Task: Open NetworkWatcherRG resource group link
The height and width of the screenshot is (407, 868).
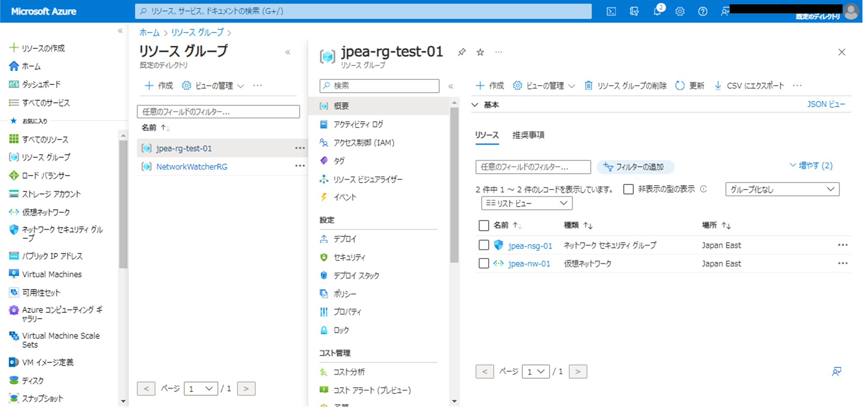Action: [x=192, y=167]
